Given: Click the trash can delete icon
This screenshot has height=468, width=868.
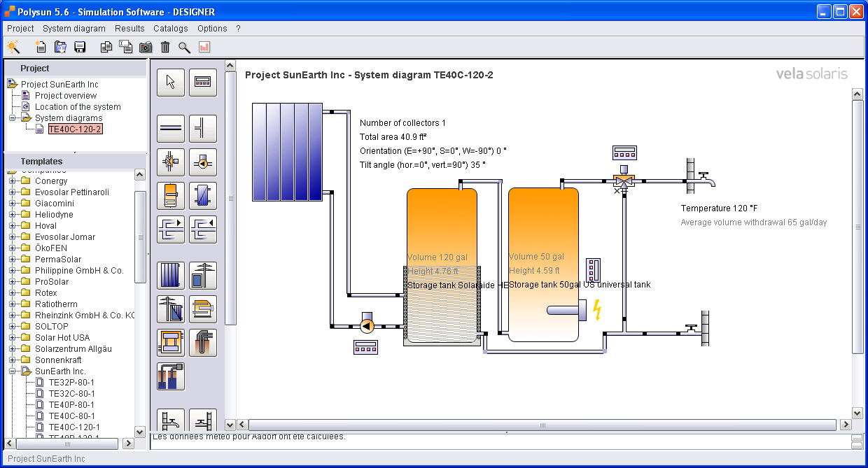Looking at the screenshot, I should point(165,47).
